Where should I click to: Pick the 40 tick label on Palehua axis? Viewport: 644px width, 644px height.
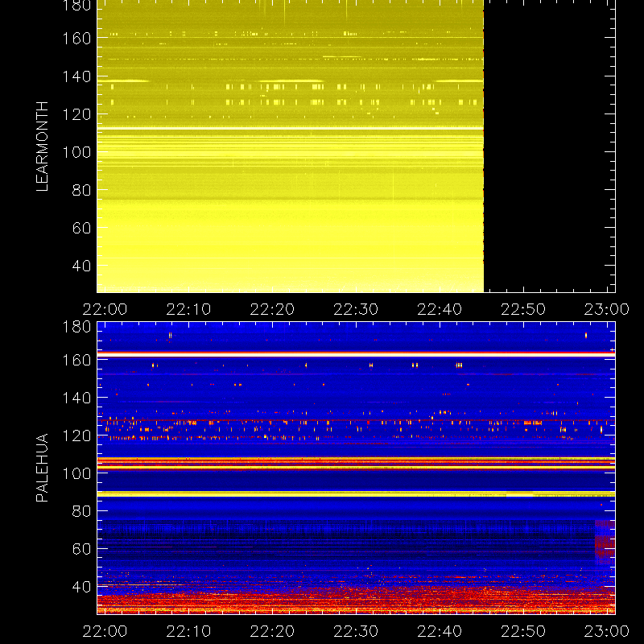[x=81, y=587]
